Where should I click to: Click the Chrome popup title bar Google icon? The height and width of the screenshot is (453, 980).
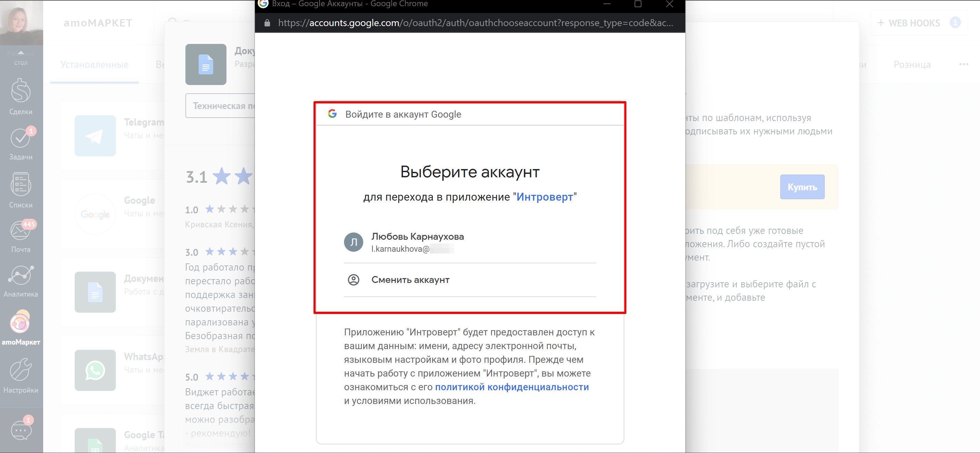263,4
